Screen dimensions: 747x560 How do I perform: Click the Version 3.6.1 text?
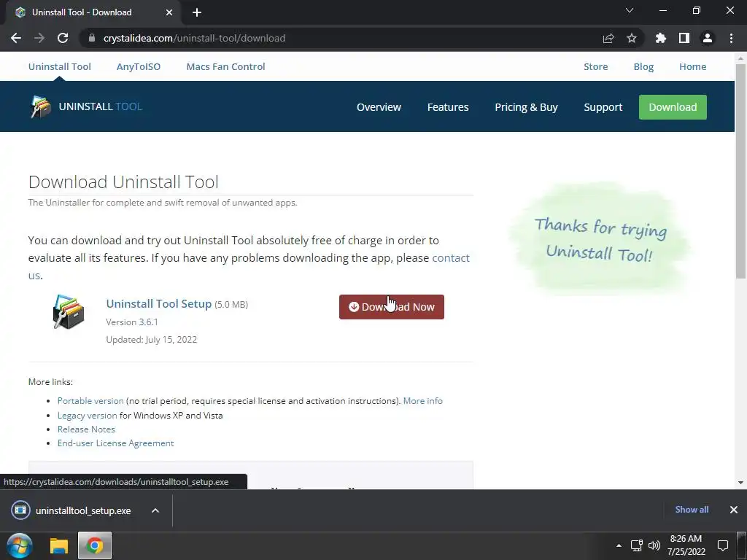(x=132, y=322)
